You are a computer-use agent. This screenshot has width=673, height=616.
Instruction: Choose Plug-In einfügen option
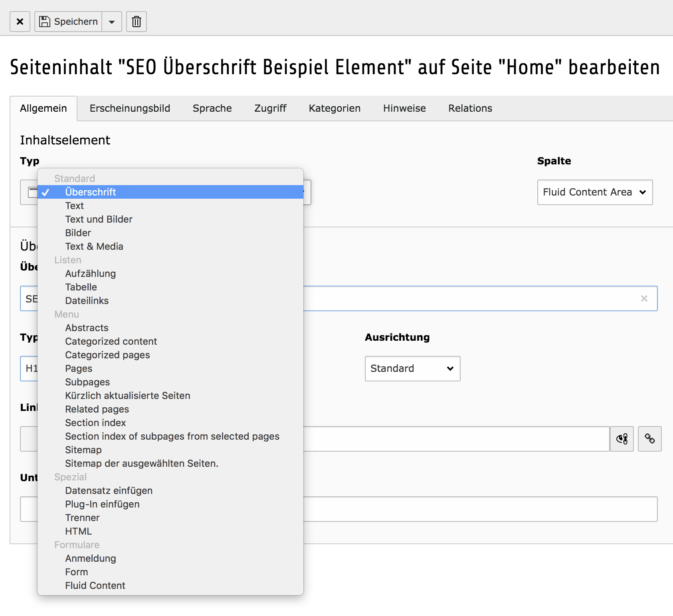pyautogui.click(x=102, y=504)
